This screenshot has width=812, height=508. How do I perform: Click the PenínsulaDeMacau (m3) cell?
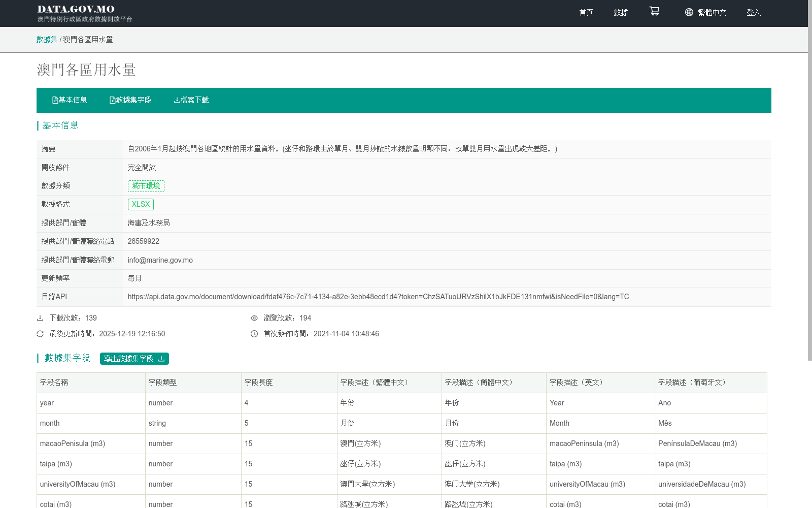tap(711, 443)
